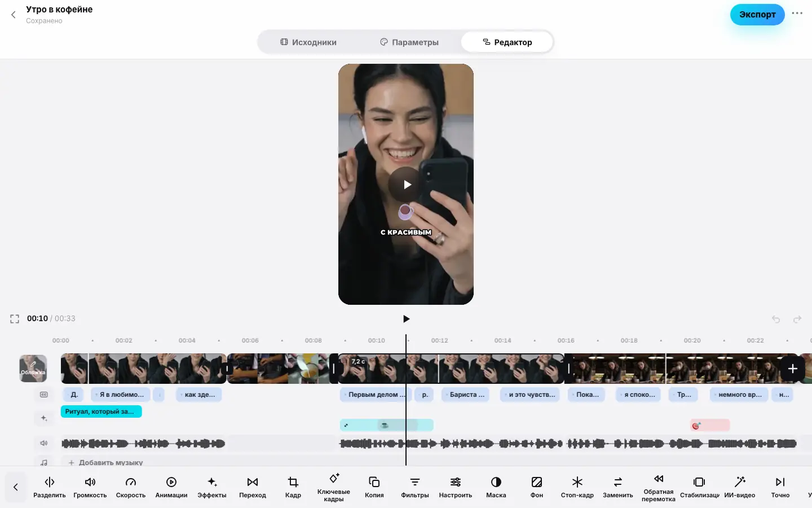Switch to the Редактор tab
This screenshot has height=508, width=812.
[507, 42]
